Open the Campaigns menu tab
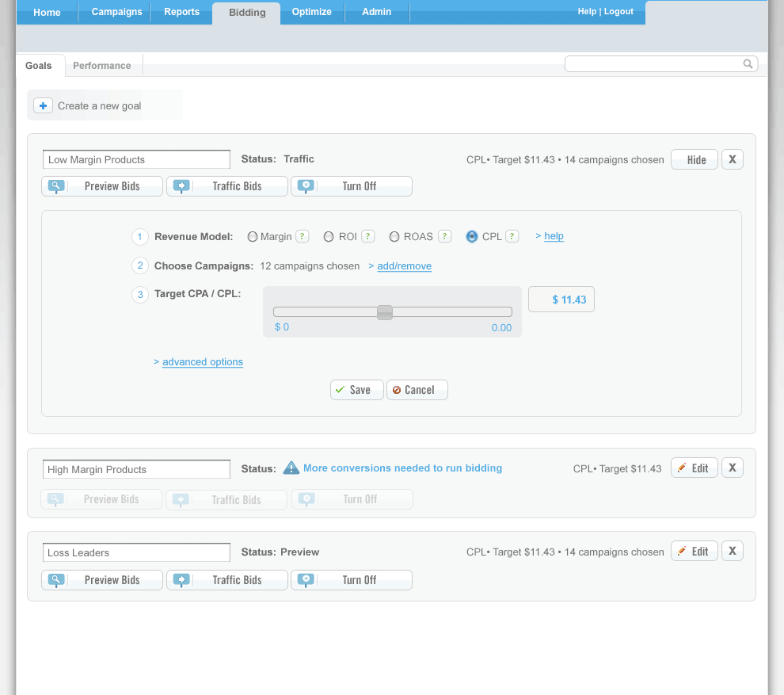This screenshot has height=695, width=784. point(116,12)
